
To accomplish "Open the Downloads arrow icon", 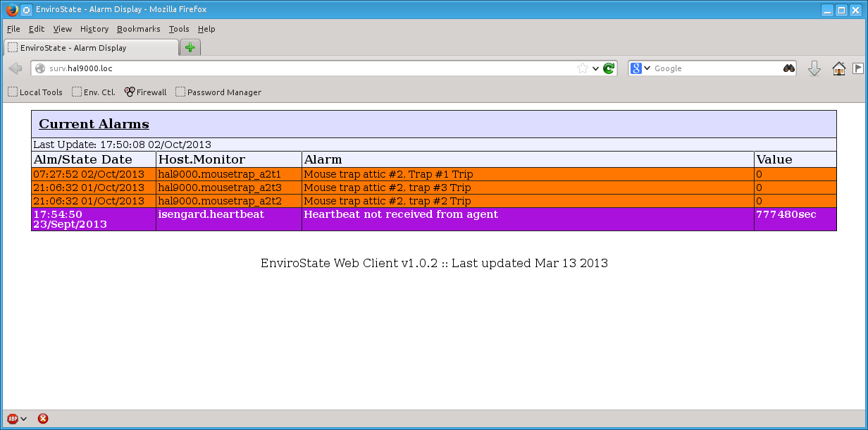I will point(814,68).
